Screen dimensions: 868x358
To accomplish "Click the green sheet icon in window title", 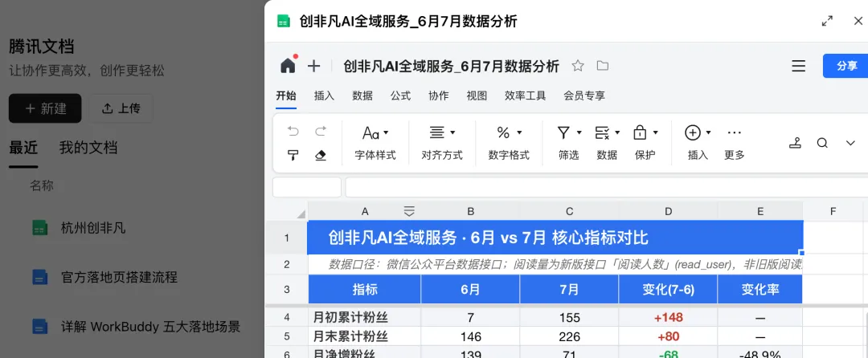I will 284,22.
